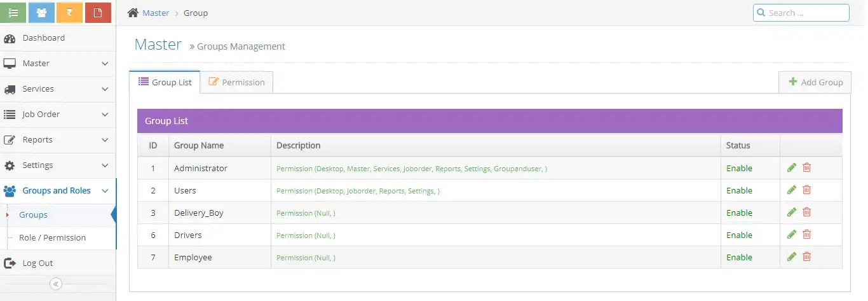The width and height of the screenshot is (868, 301).
Task: Click the red document shortcut icon
Action: [x=98, y=13]
